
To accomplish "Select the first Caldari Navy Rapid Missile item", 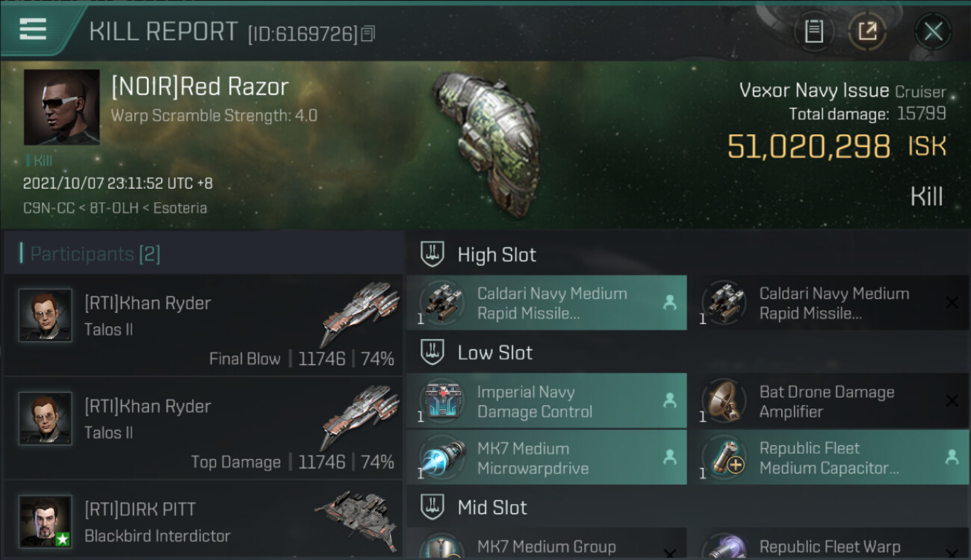I will click(547, 303).
